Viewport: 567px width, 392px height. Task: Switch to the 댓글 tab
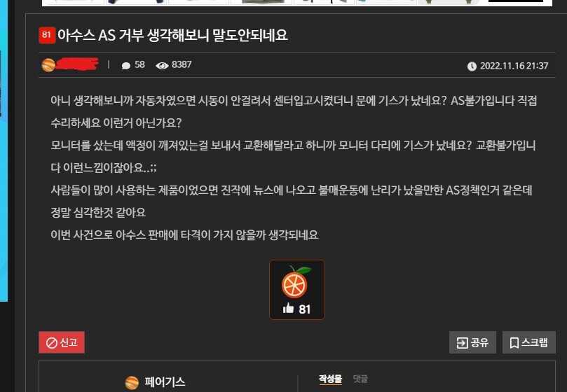(x=360, y=379)
